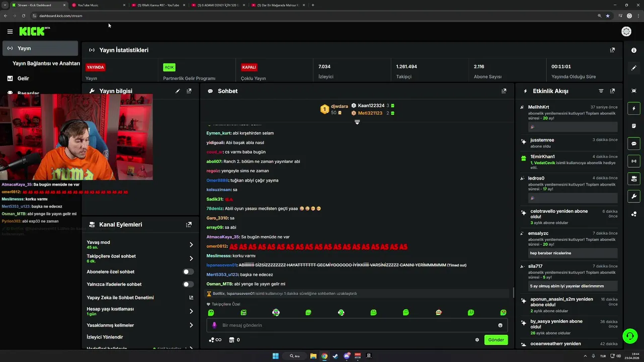
Task: Click the pencil edit icon in right sidebar
Action: coord(634,68)
